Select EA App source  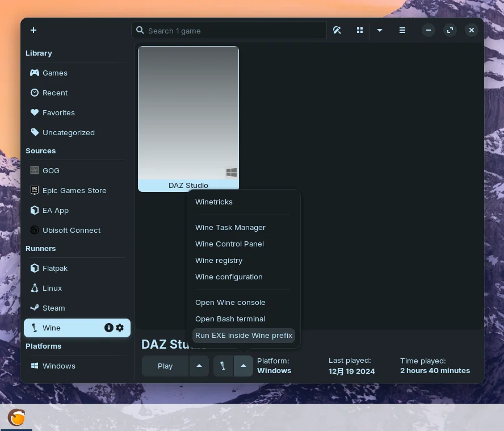tap(77, 210)
